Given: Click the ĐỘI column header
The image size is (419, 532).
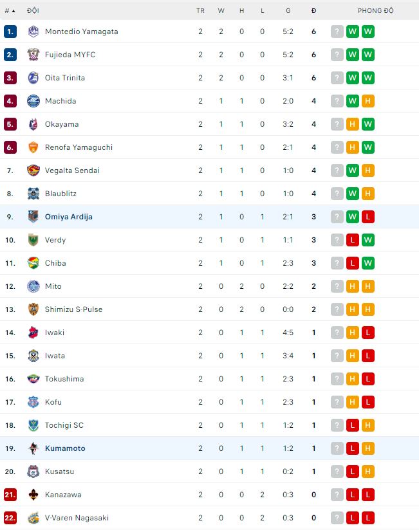Looking at the screenshot, I should click(x=33, y=11).
